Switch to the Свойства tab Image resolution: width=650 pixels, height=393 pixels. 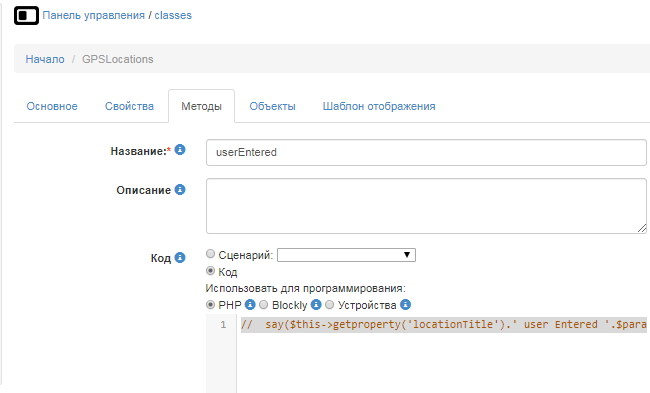coord(129,107)
